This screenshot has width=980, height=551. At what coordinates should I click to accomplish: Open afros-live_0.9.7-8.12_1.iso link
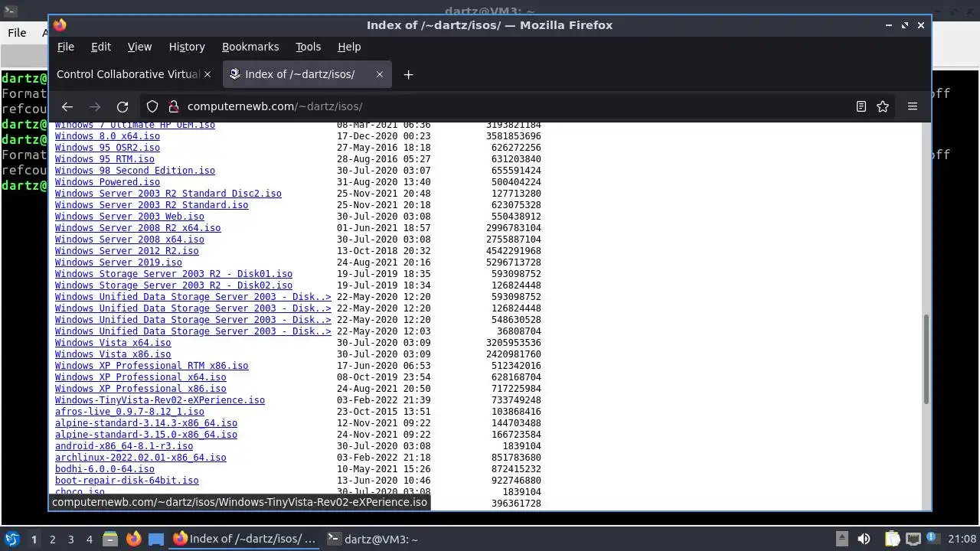pyautogui.click(x=129, y=412)
